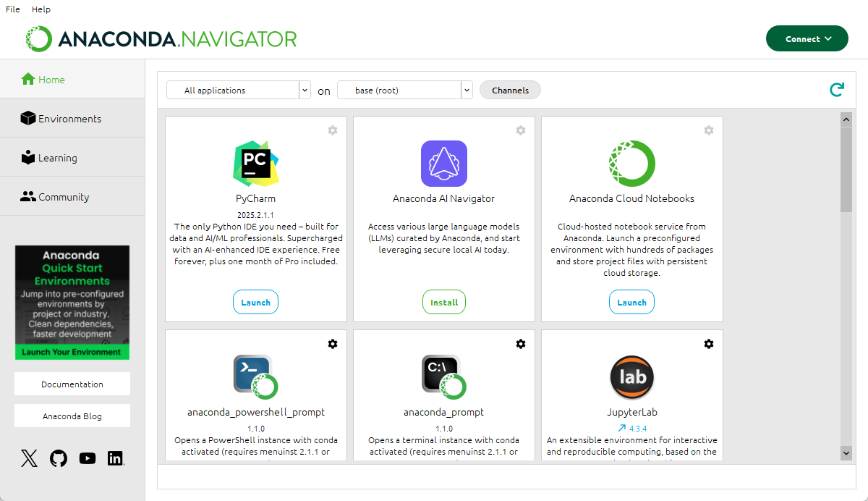Open Anaconda's LinkedIn page
The image size is (868, 501).
(x=115, y=458)
